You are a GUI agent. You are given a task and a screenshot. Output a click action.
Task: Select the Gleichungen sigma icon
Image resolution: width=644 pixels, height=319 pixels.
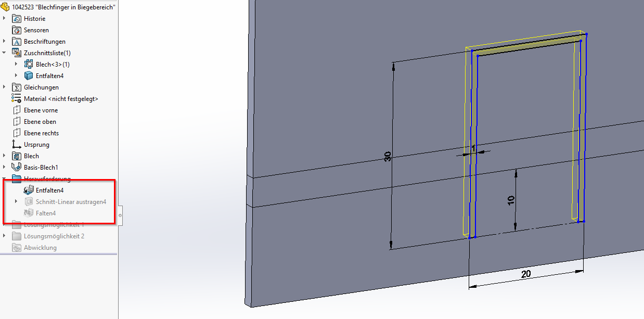click(17, 87)
